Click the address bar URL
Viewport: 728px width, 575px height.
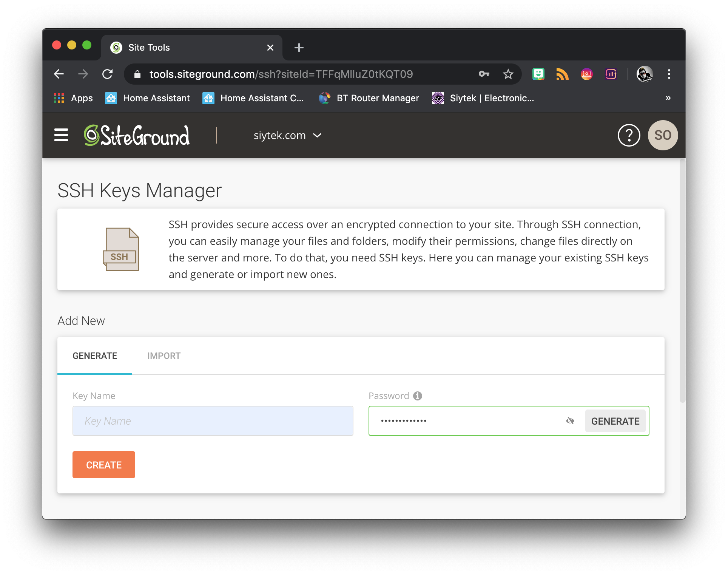(x=281, y=74)
